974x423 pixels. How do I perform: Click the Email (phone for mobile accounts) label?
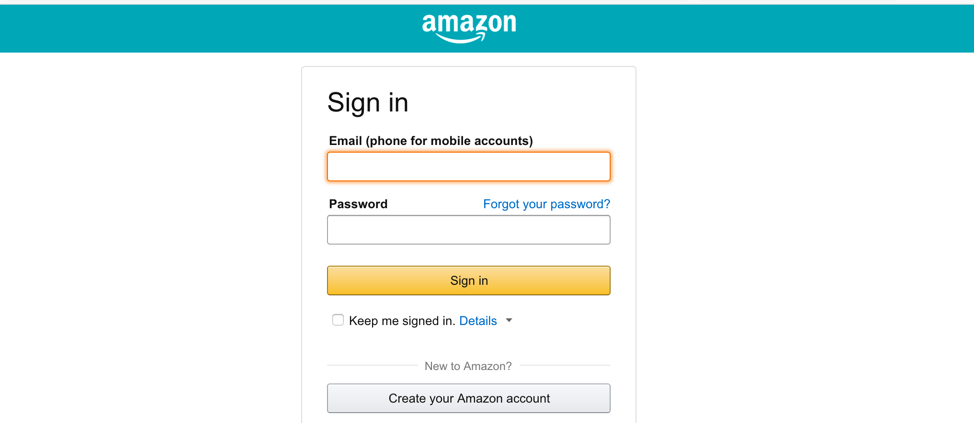click(431, 141)
